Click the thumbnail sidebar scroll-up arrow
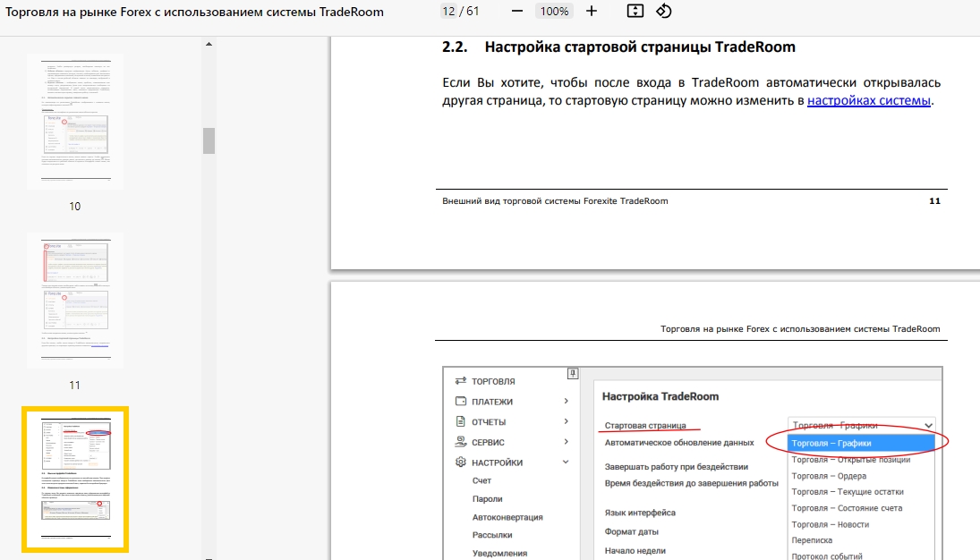The height and width of the screenshot is (560, 980). pyautogui.click(x=209, y=45)
